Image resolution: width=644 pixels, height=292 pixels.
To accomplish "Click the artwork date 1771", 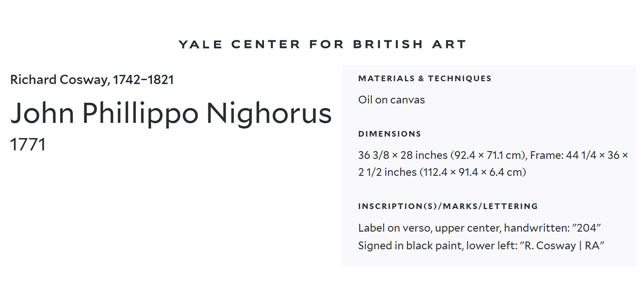I will coord(28,144).
